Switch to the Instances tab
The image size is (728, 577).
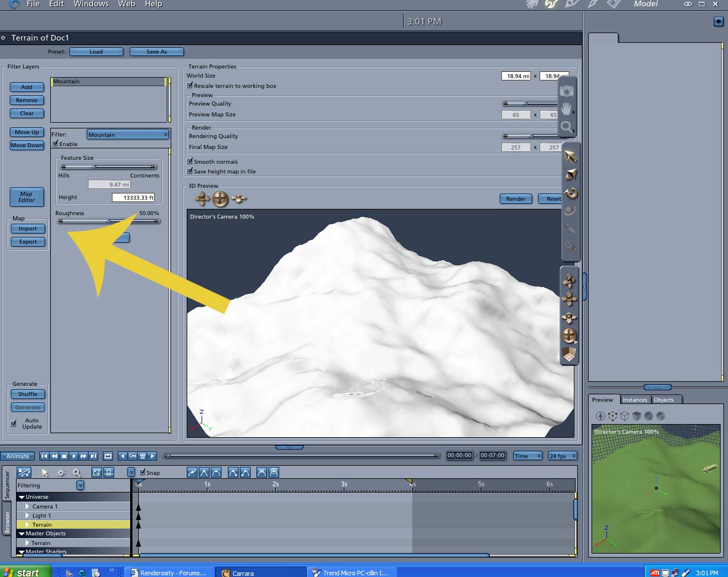pos(635,400)
